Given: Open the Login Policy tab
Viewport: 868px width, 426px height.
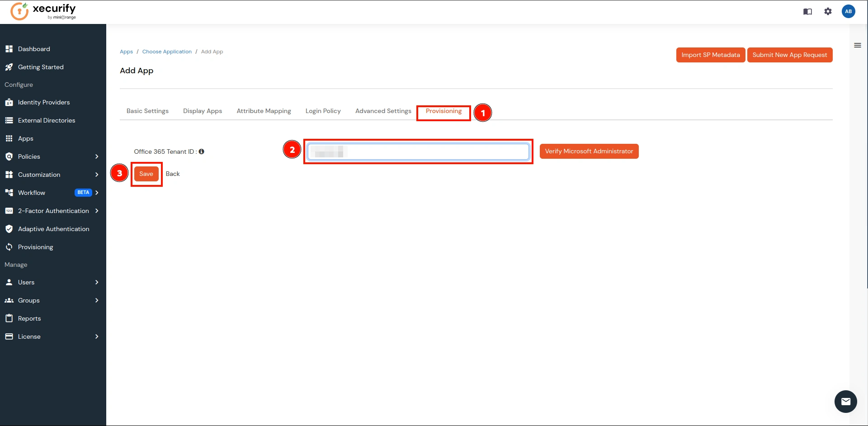Looking at the screenshot, I should [323, 111].
